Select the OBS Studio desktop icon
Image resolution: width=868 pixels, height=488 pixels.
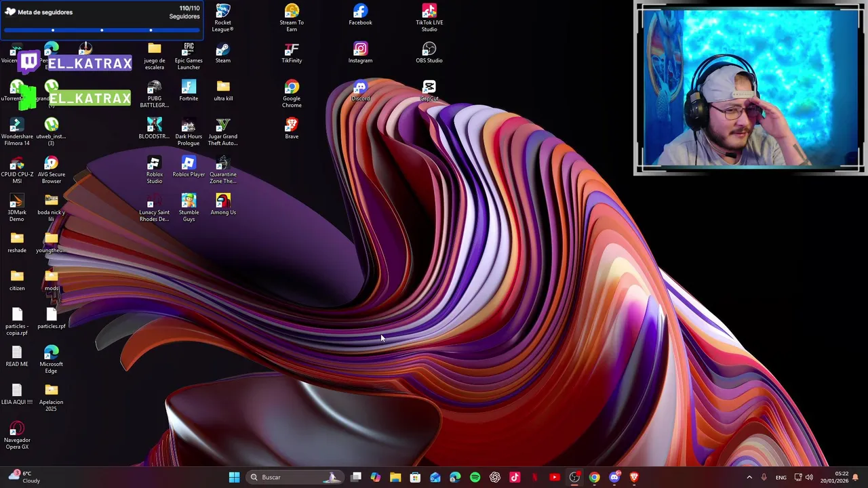tap(429, 53)
